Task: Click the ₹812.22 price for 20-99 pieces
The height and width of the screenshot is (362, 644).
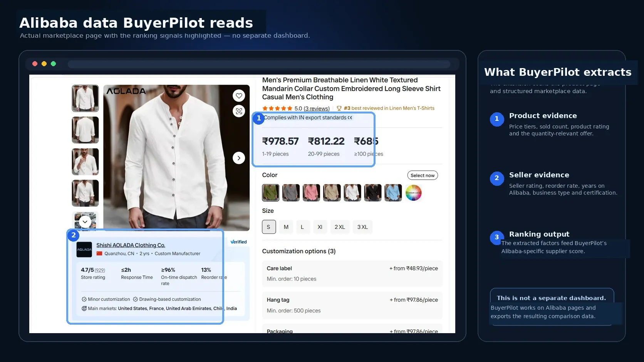Action: click(x=326, y=141)
